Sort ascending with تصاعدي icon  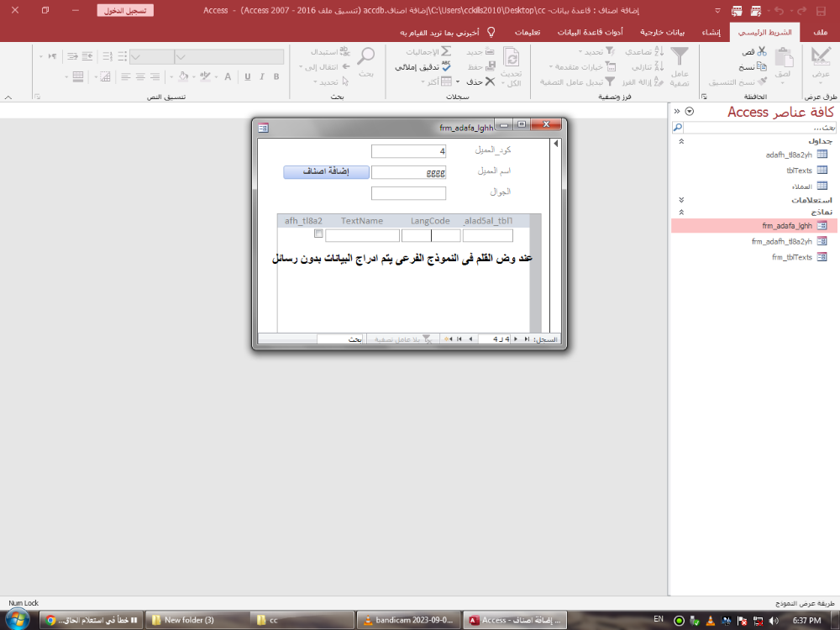pos(659,51)
